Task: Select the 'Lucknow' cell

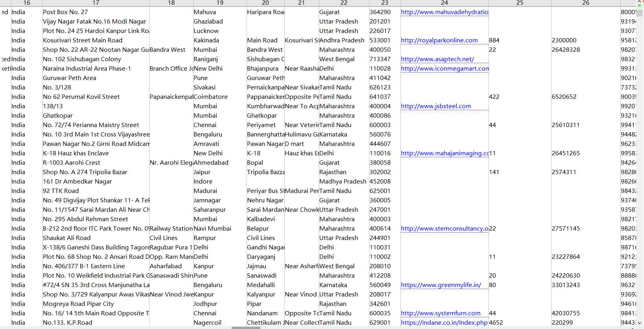Action: click(x=220, y=31)
